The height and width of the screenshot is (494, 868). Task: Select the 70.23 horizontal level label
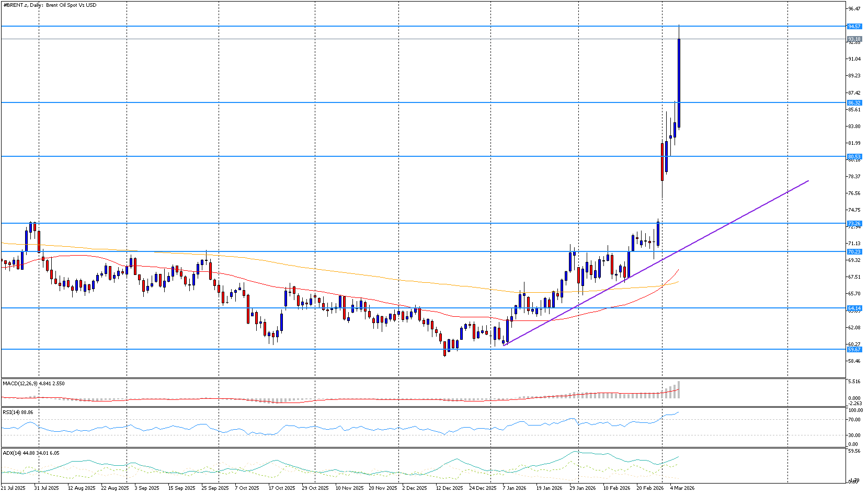click(x=854, y=252)
